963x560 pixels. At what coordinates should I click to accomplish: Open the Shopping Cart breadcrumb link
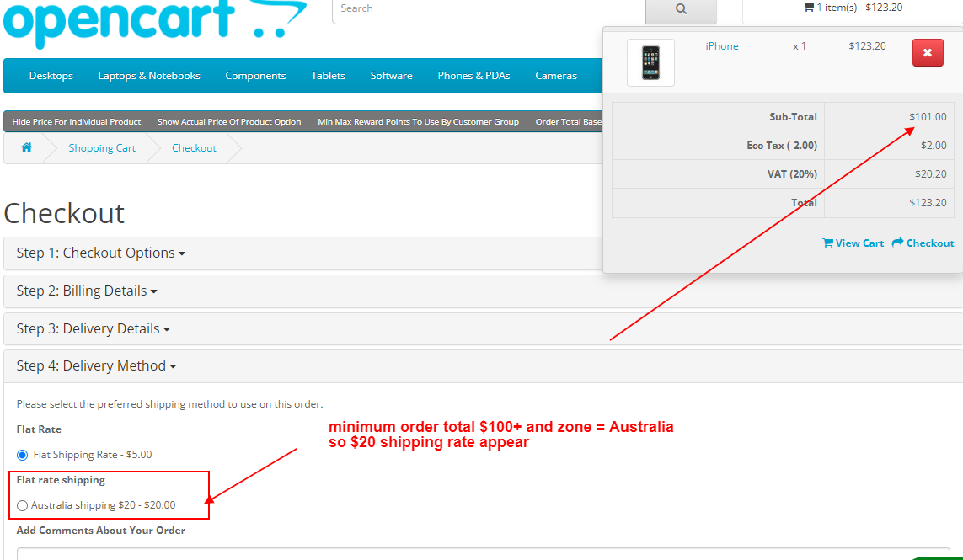pyautogui.click(x=101, y=147)
